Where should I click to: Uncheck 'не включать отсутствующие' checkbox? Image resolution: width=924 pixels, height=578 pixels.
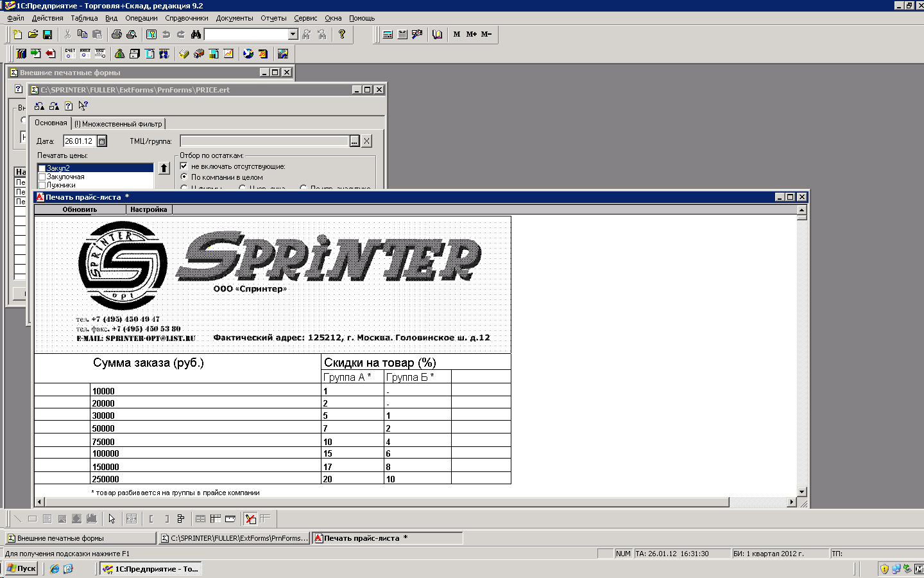(x=184, y=166)
